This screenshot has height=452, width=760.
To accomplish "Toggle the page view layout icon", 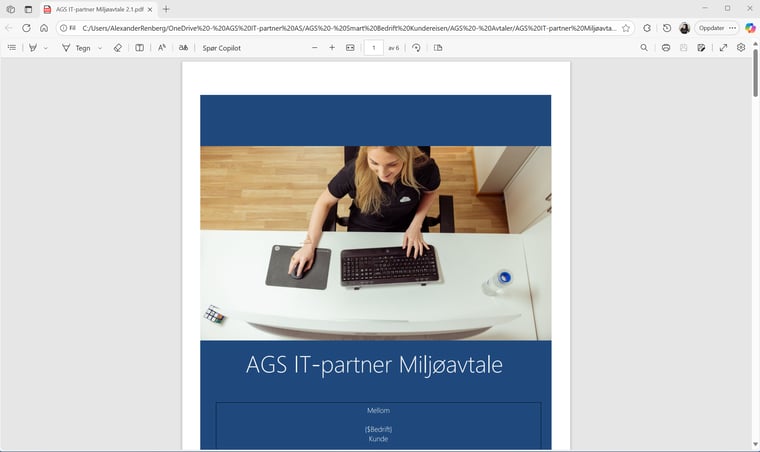I will (x=139, y=47).
